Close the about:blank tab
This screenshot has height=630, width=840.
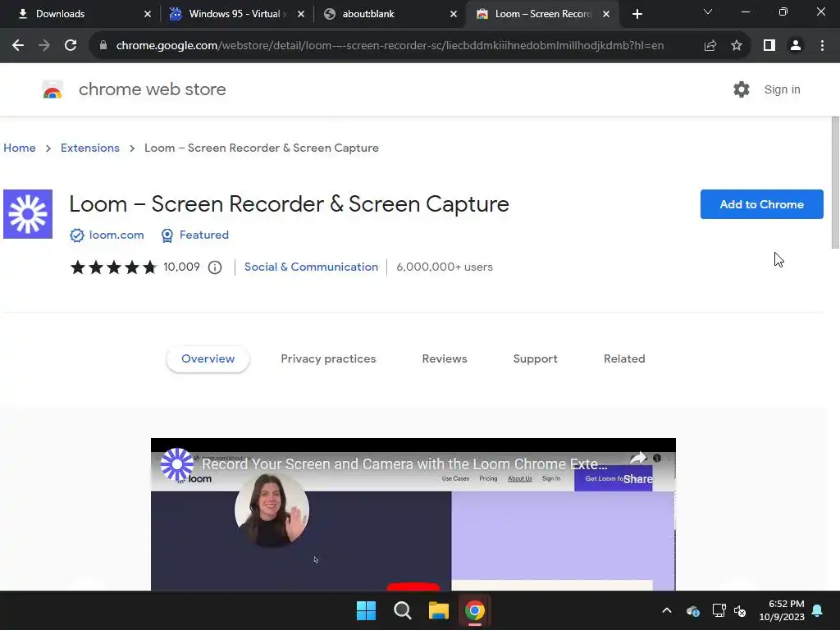pos(454,14)
